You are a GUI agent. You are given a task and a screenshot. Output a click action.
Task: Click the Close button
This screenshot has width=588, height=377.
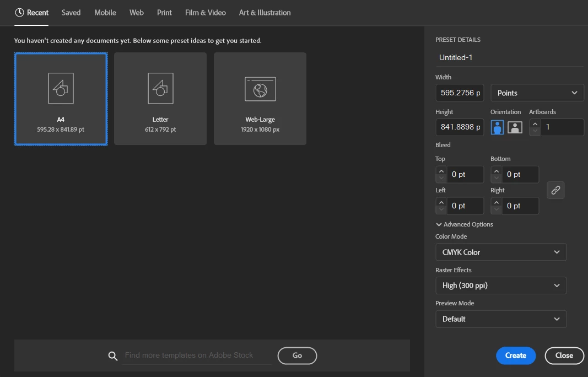click(x=564, y=356)
